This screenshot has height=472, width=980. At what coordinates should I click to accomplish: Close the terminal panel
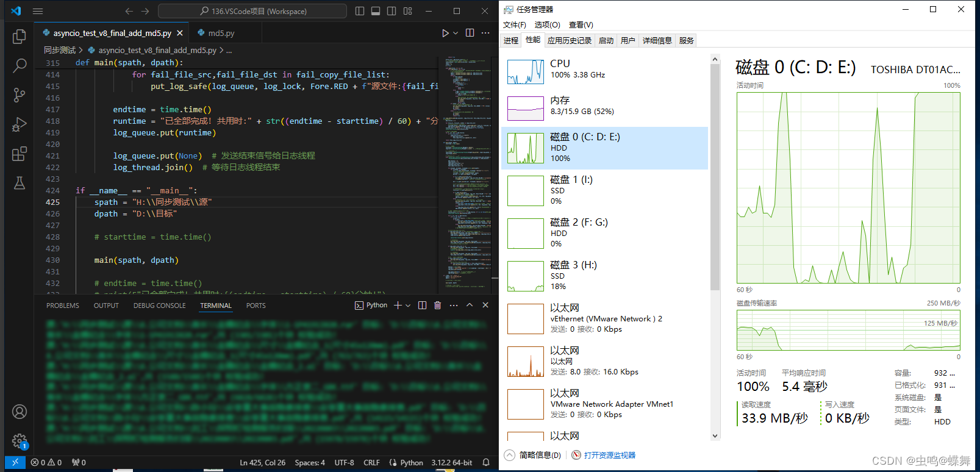point(485,305)
